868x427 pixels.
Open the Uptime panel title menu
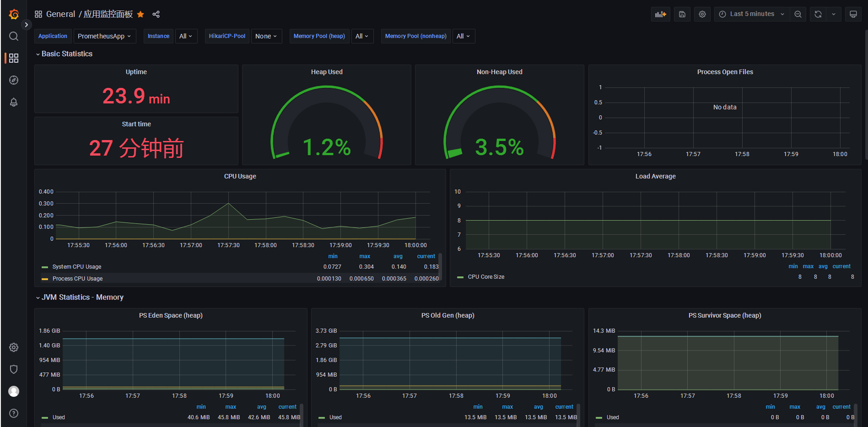coord(136,72)
